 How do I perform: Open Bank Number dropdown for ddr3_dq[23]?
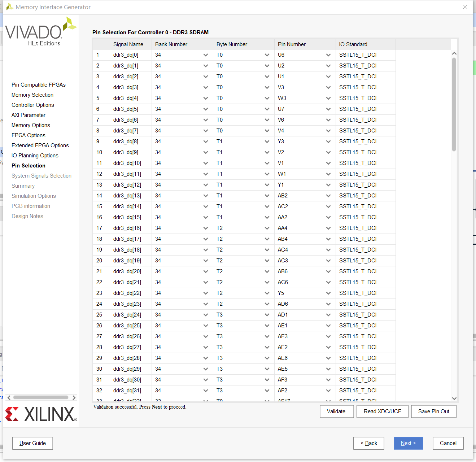click(206, 304)
